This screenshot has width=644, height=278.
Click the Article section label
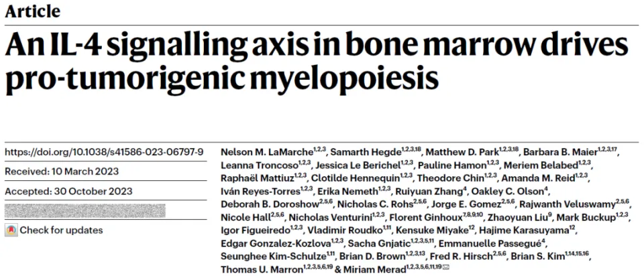(32, 11)
